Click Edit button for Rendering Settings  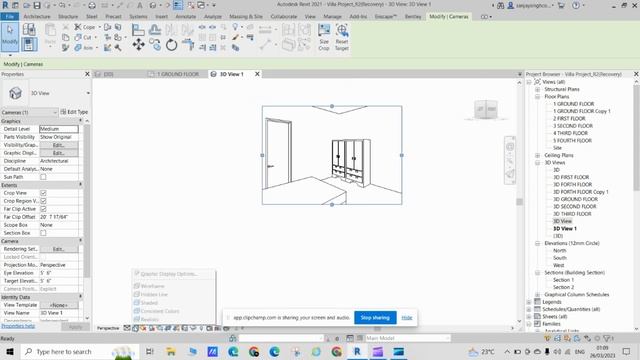[x=59, y=249]
